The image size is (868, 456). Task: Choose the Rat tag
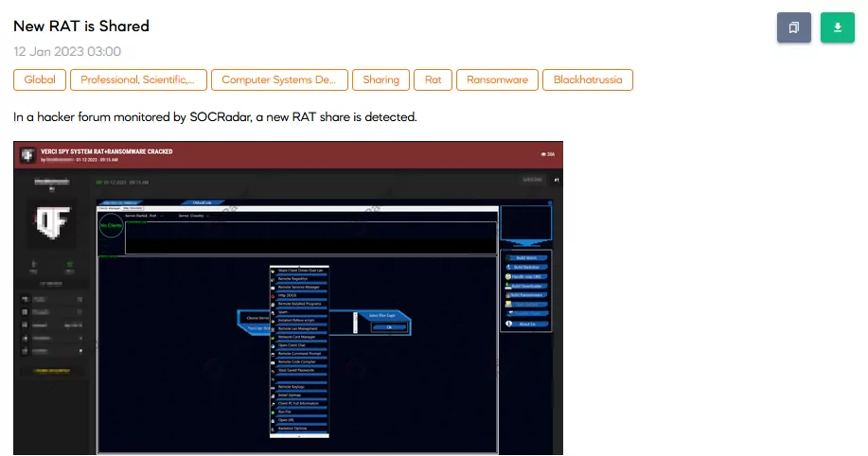(x=433, y=79)
